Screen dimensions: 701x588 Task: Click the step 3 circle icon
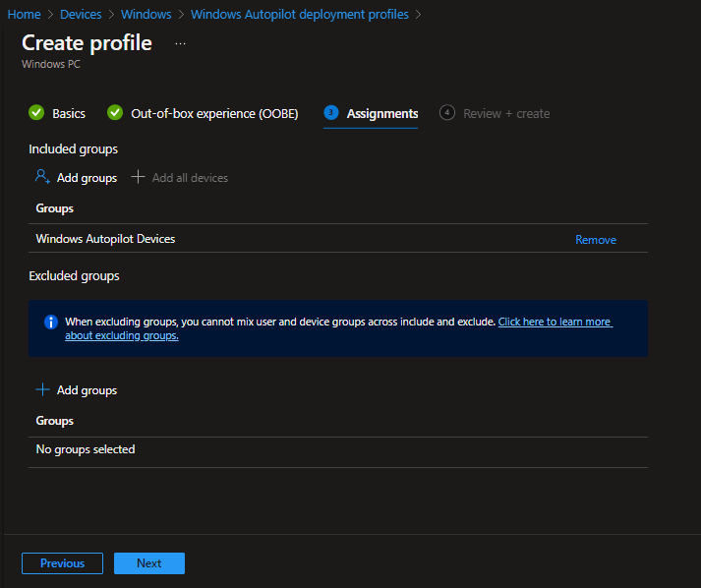(x=330, y=113)
